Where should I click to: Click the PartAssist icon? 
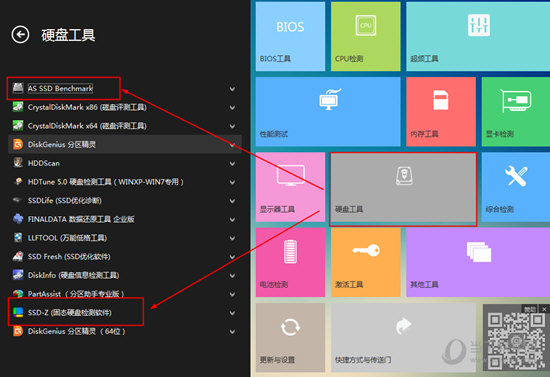(x=18, y=294)
